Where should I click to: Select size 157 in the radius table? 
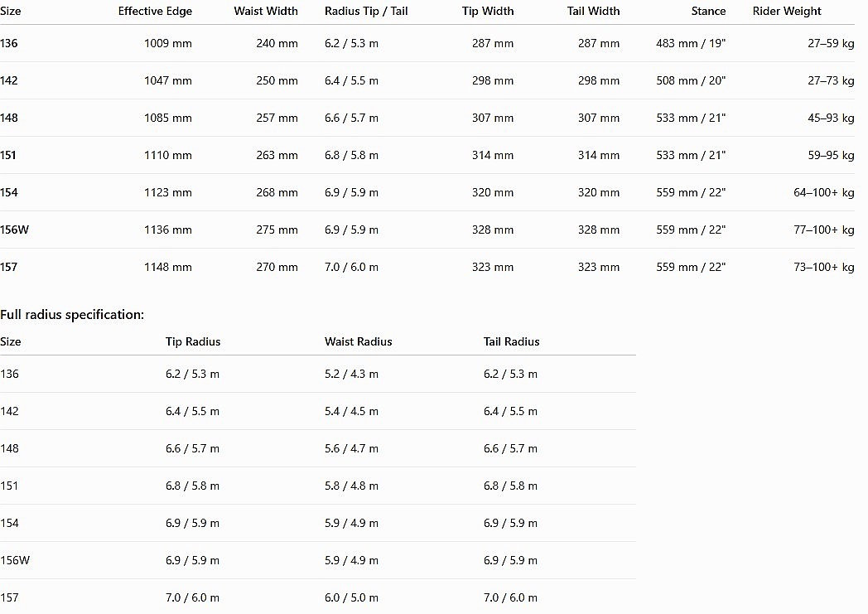9,597
